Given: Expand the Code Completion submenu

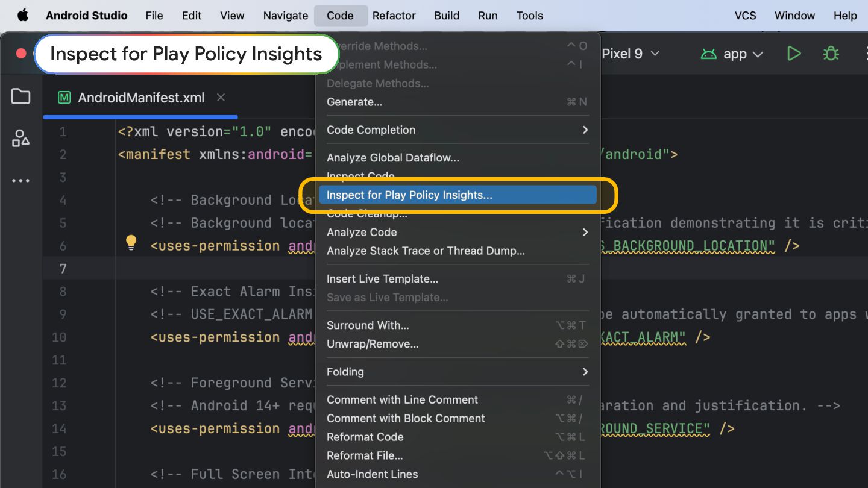Looking at the screenshot, I should point(458,130).
